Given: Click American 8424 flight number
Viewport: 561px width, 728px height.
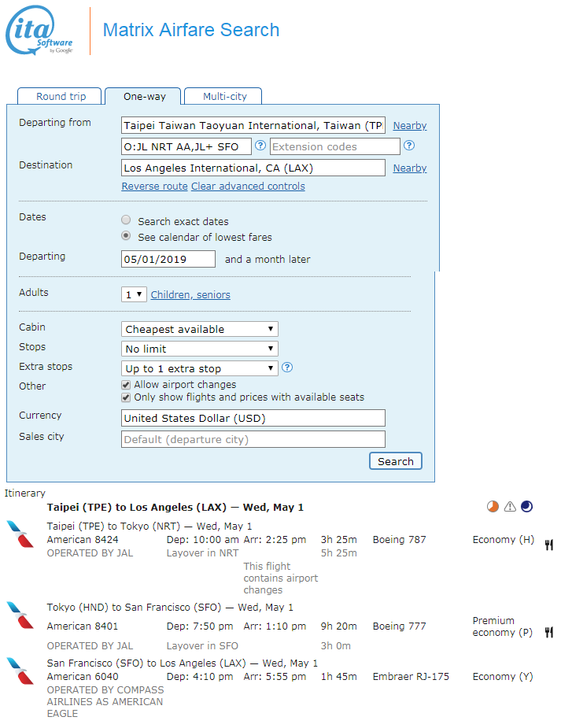Looking at the screenshot, I should pyautogui.click(x=83, y=539).
